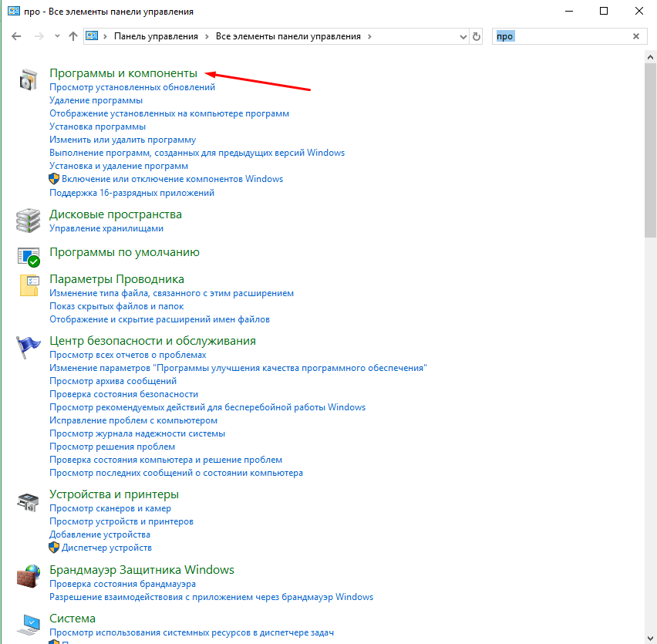The width and height of the screenshot is (657, 644).
Task: Open 'Просмотр устройств и принтеров' link
Action: tap(122, 521)
